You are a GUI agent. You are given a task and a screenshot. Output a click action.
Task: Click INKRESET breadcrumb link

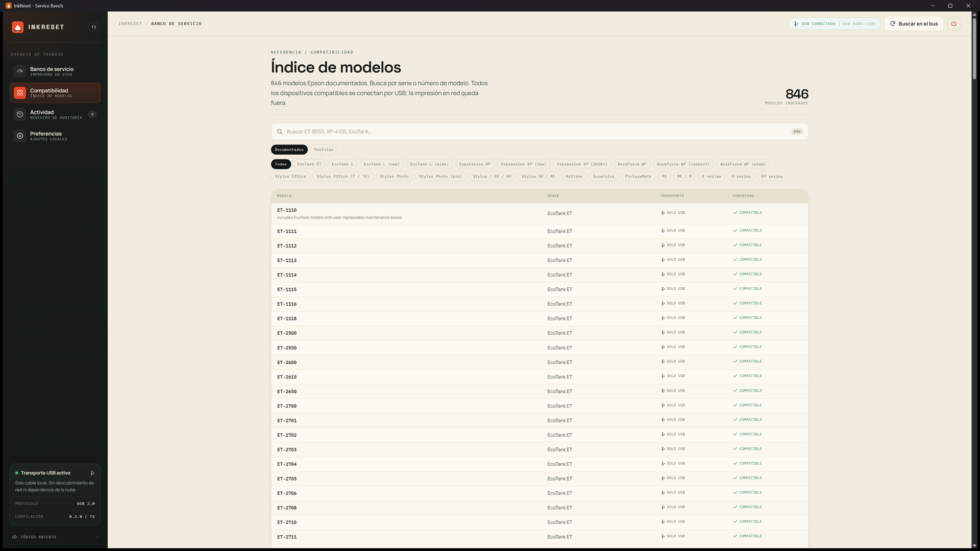[x=130, y=23]
